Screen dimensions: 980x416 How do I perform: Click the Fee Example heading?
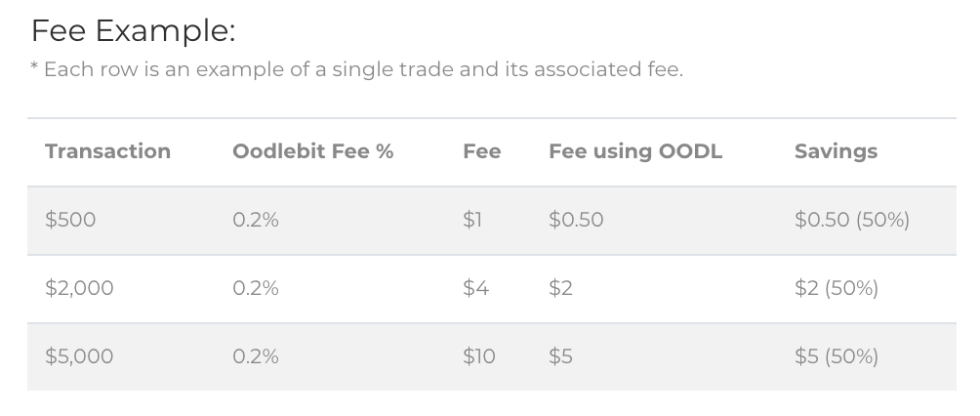(x=133, y=31)
